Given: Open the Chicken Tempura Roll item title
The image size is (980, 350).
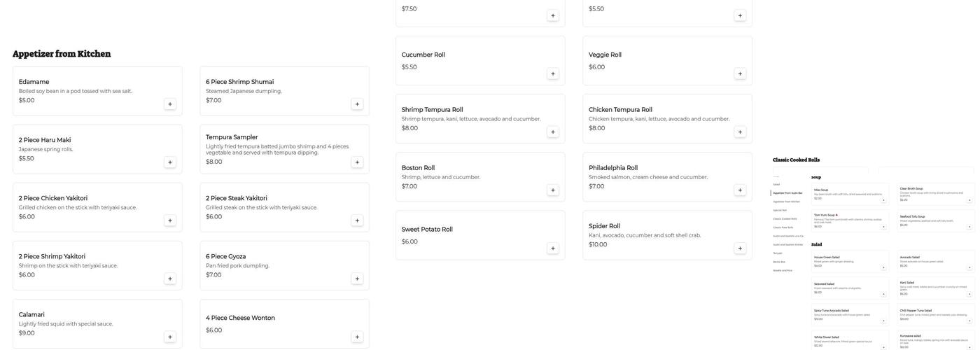Looking at the screenshot, I should [620, 110].
